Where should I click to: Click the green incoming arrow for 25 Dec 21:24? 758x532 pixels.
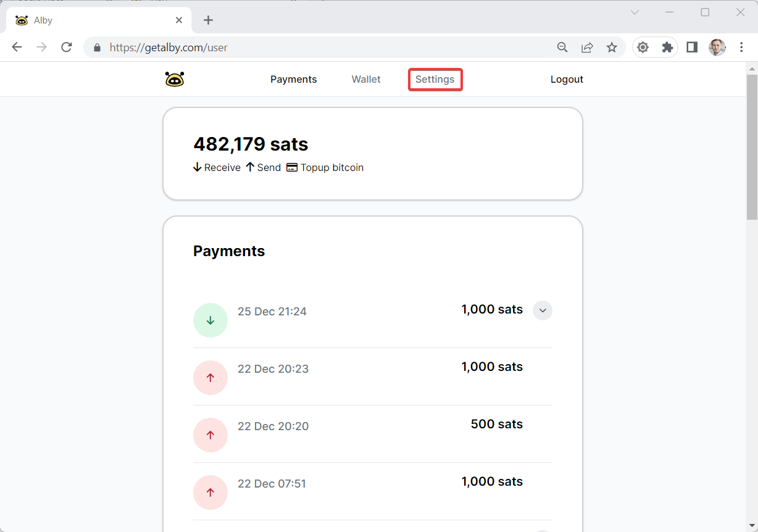point(210,320)
